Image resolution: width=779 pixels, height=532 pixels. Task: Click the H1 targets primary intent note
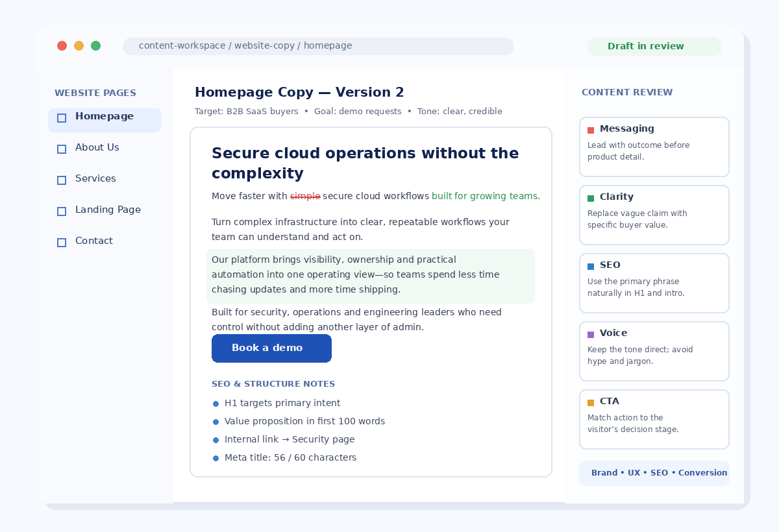(282, 404)
